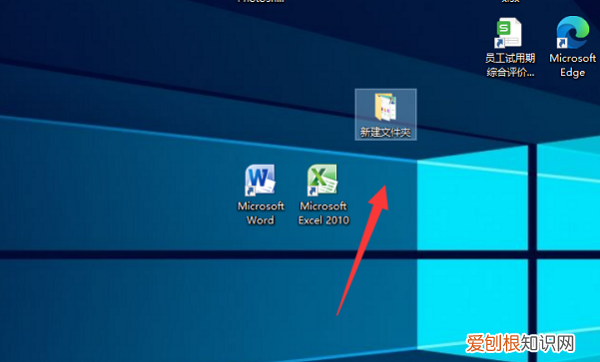Select the 员工试用期综合评价 spreadsheet file icon

click(509, 33)
